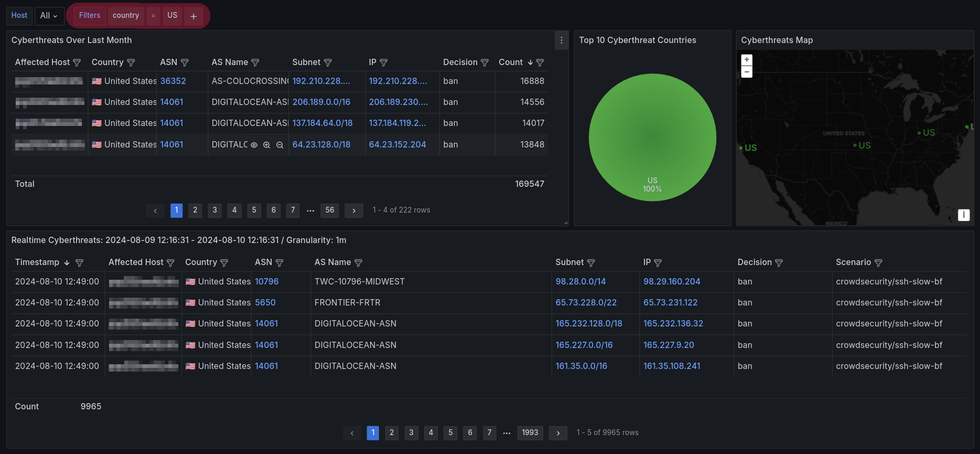Viewport: 980px width, 454px height.
Task: Go to previous page in top table
Action: pos(155,210)
